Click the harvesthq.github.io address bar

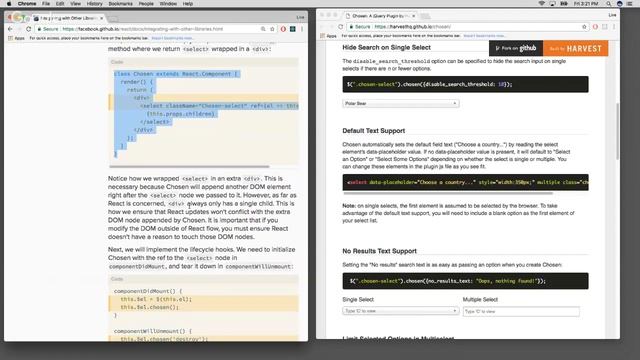(412, 27)
